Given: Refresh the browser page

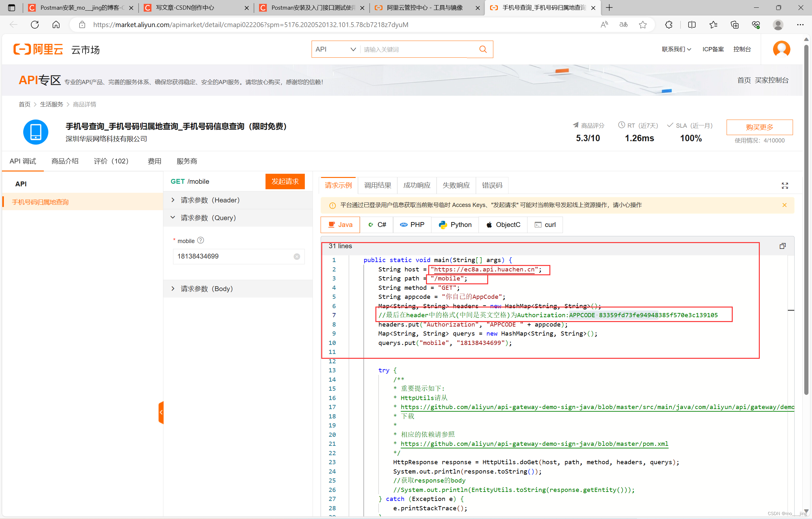Looking at the screenshot, I should [x=35, y=24].
